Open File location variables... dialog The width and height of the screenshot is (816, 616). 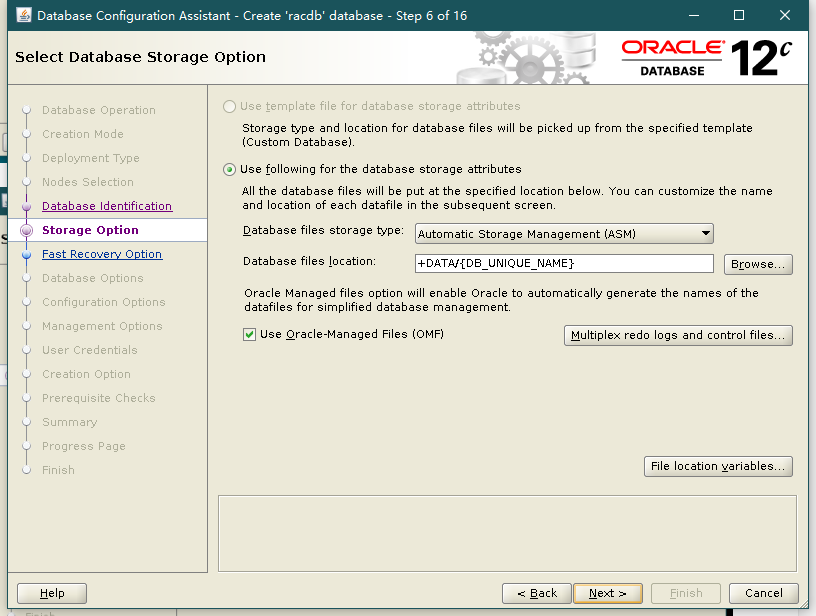pos(718,466)
